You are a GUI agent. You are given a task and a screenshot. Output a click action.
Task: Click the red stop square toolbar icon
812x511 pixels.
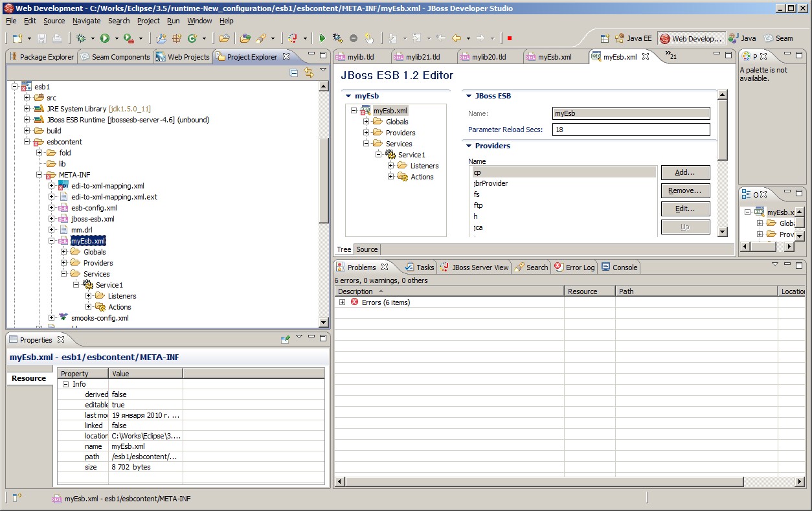510,39
